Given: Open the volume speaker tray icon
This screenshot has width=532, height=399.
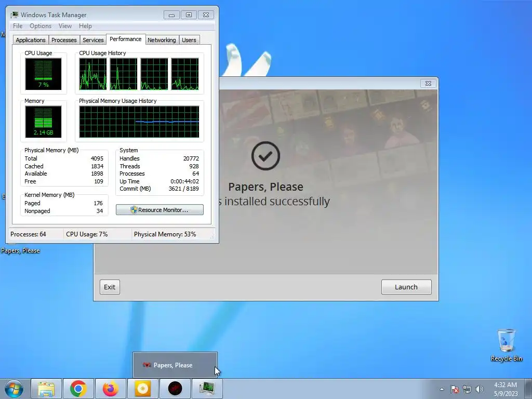Looking at the screenshot, I should click(480, 389).
